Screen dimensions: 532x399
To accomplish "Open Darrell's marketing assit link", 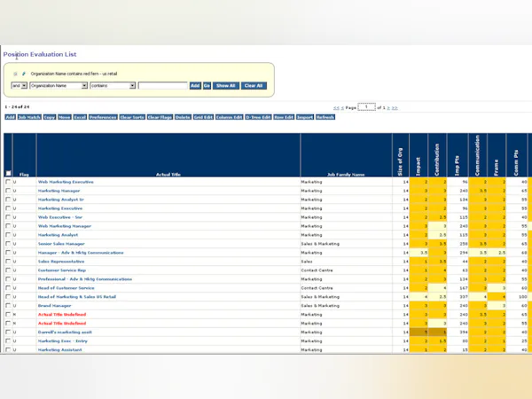I will coord(65,332).
